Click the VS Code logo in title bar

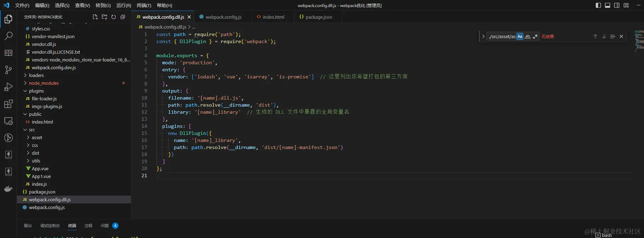click(6, 5)
